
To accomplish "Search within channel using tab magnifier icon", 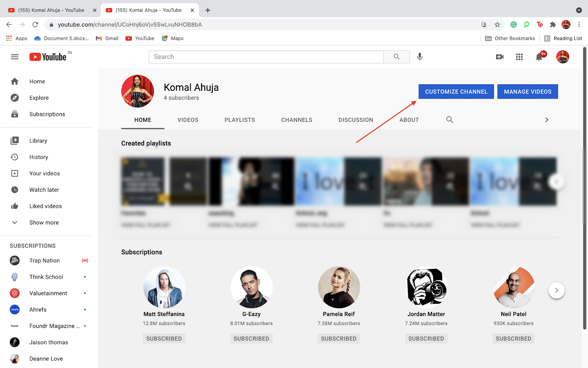I will pyautogui.click(x=449, y=120).
